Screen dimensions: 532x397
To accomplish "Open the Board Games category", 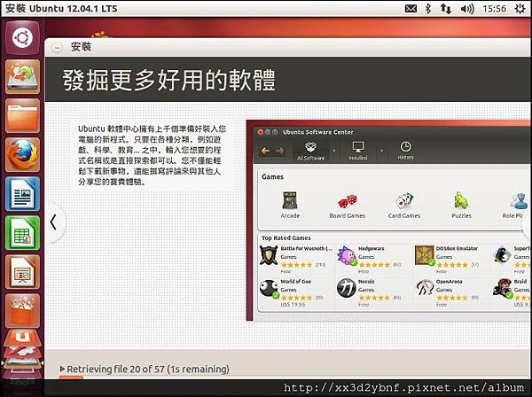I will click(x=347, y=206).
